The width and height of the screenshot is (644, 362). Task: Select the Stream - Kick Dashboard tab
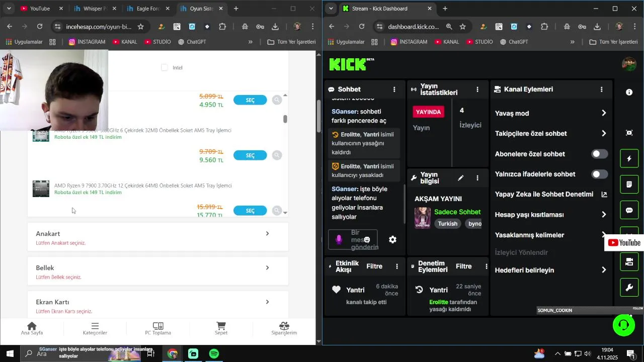pos(387,9)
